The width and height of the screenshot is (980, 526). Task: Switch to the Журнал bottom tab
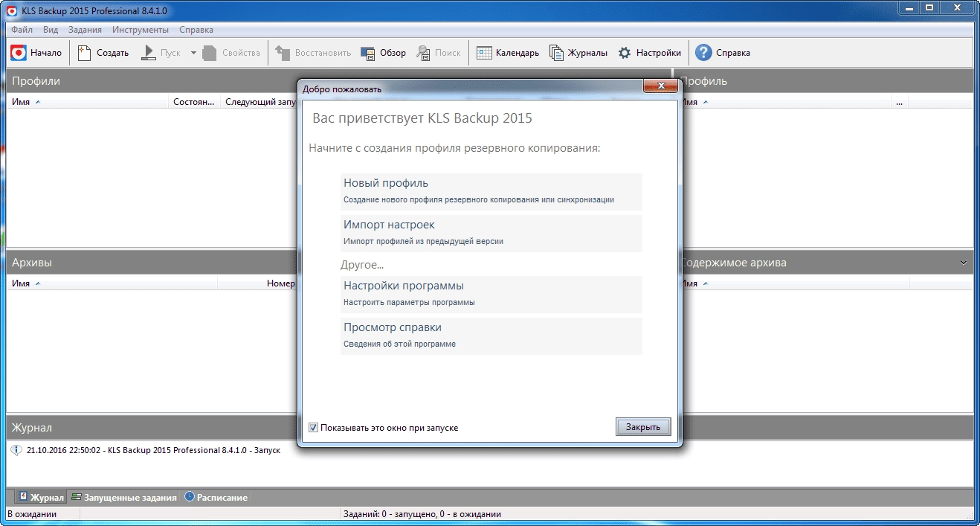(x=40, y=497)
